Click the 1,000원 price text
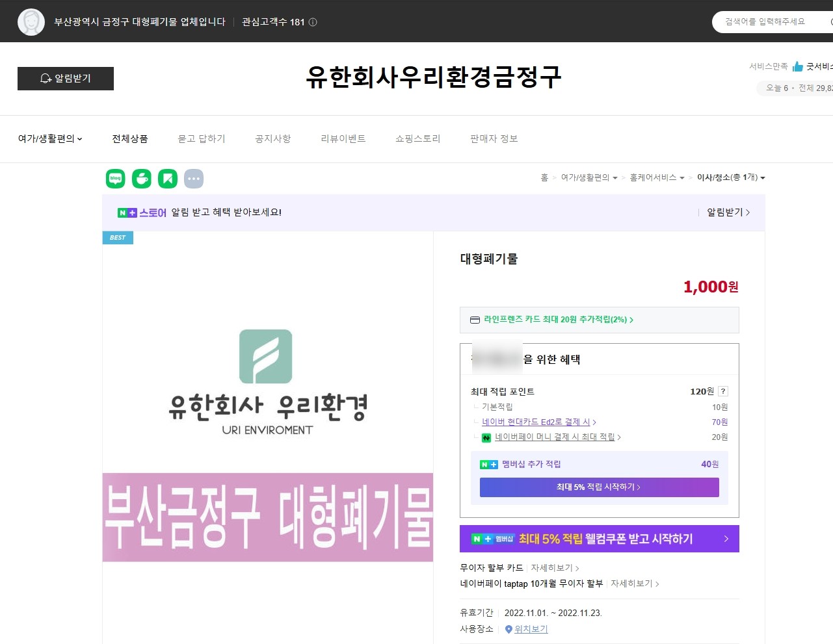This screenshot has width=833, height=644. [711, 287]
